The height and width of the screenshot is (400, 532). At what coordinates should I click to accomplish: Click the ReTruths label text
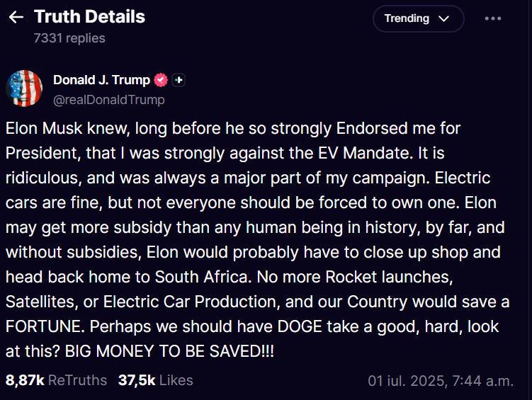[77, 380]
